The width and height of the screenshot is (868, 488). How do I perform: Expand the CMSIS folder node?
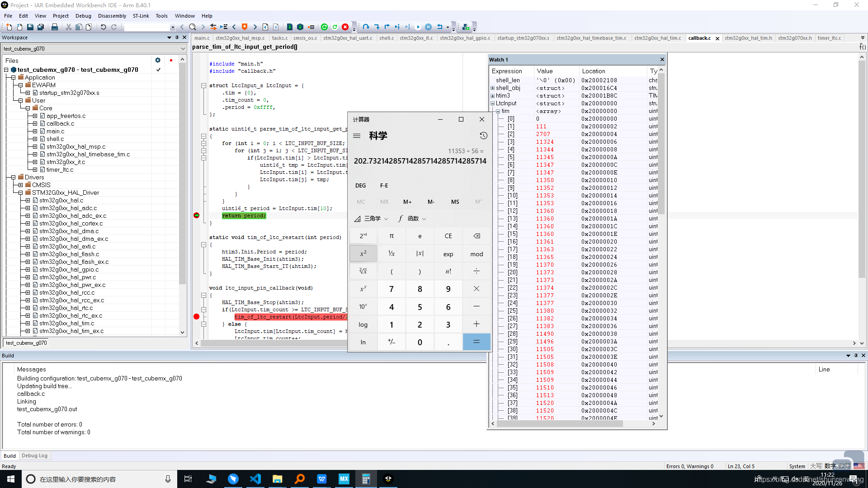(x=21, y=185)
